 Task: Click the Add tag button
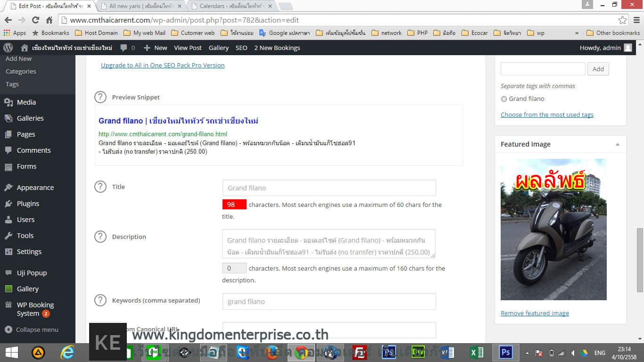pos(598,69)
